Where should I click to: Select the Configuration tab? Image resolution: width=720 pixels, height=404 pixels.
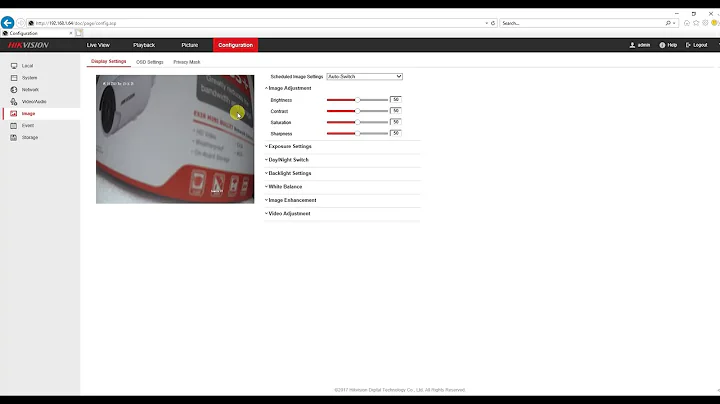point(235,45)
